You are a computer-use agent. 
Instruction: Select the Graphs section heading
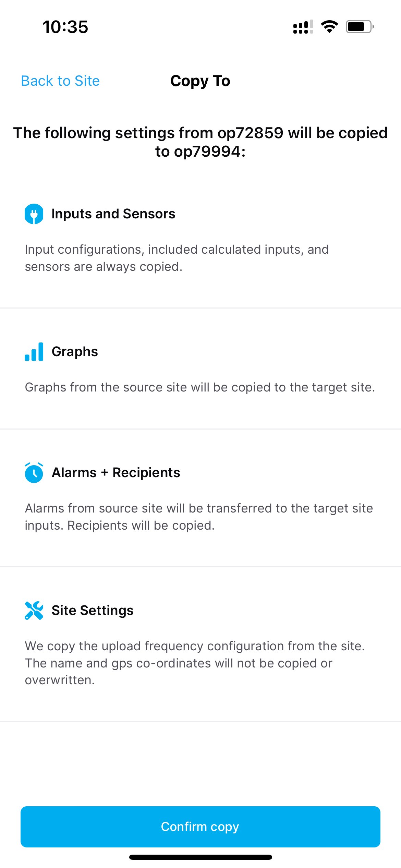pos(75,352)
